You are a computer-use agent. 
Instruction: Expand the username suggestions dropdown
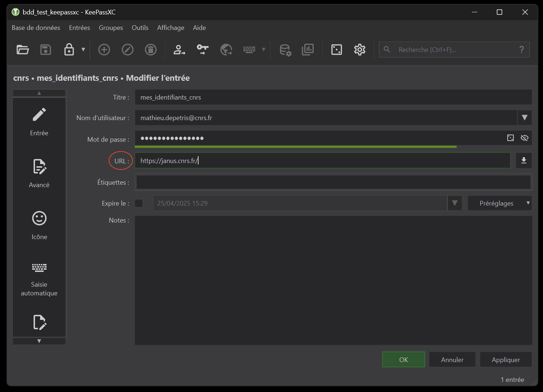525,118
